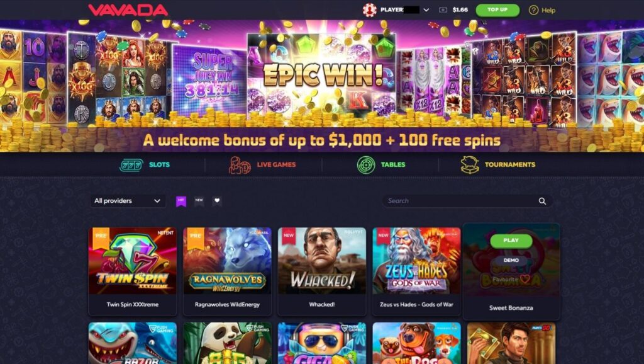644x364 pixels.
Task: Click the VAVADA logo
Action: tap(128, 10)
